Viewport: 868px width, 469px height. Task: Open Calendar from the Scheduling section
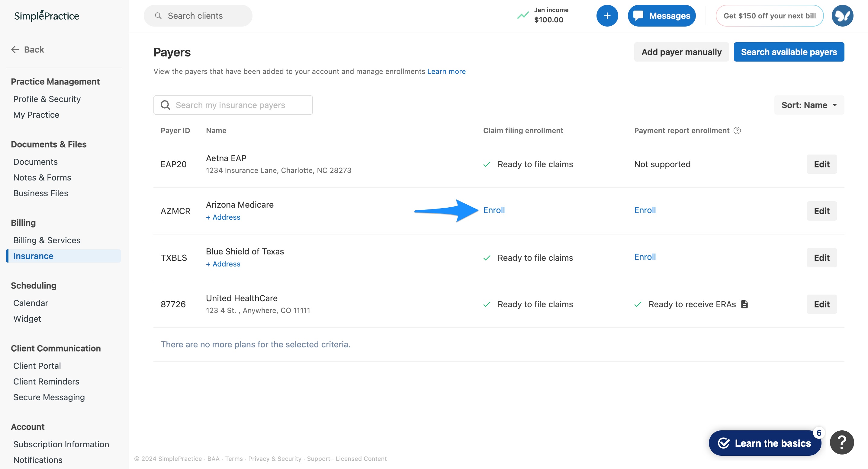click(31, 303)
